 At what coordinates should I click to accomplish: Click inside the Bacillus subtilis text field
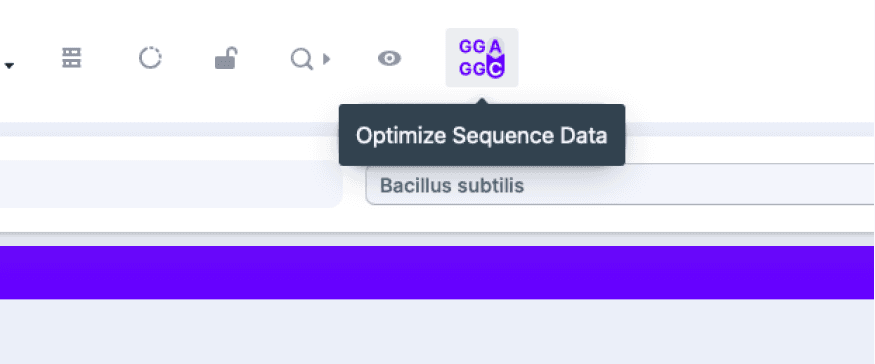point(620,185)
